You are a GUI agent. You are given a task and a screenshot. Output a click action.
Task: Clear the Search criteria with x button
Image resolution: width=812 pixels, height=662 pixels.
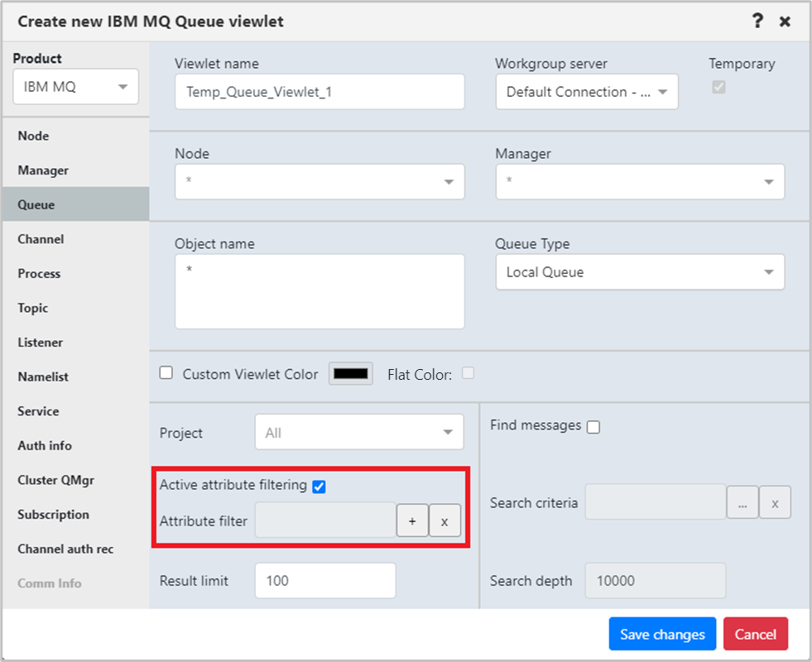pyautogui.click(x=775, y=502)
